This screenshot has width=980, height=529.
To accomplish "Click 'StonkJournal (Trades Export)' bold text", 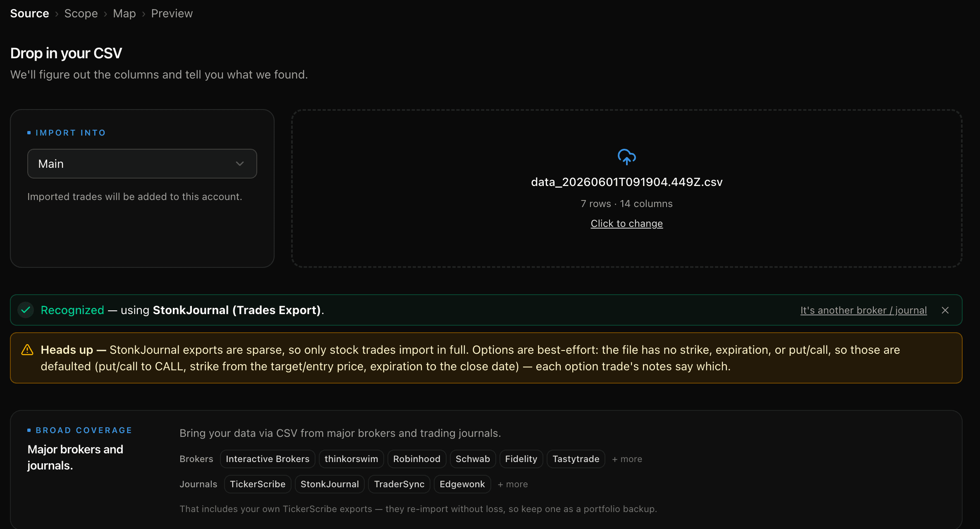I will coord(237,310).
